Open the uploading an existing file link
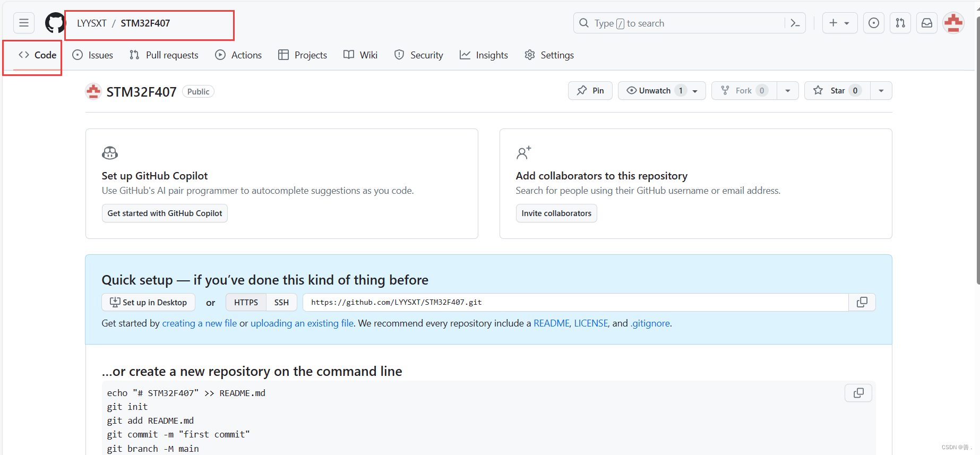Image resolution: width=980 pixels, height=455 pixels. click(x=302, y=323)
